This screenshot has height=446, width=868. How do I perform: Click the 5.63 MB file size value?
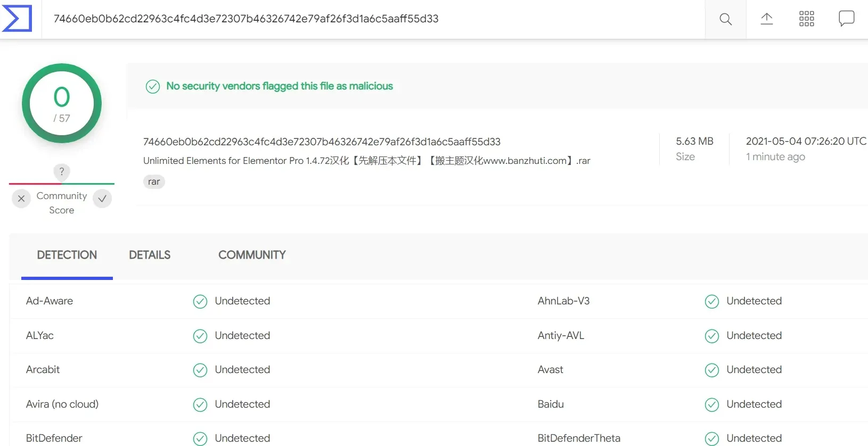(694, 141)
